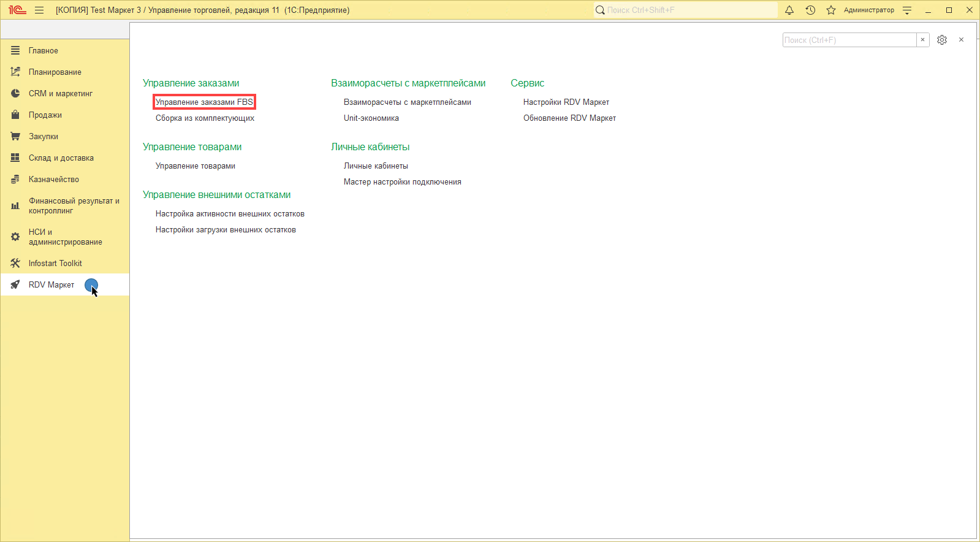
Task: Open the Казначейство section
Action: 65,179
